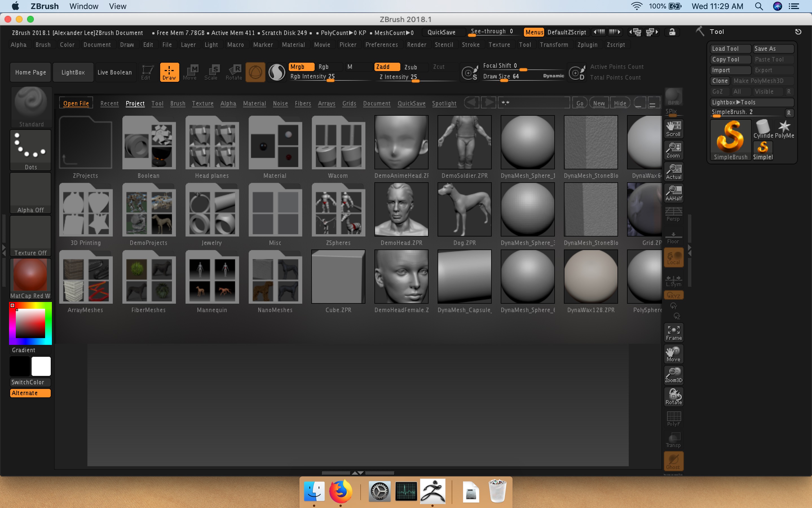Click the LightBox search input field
Viewport: 812px width, 508px height.
[533, 102]
